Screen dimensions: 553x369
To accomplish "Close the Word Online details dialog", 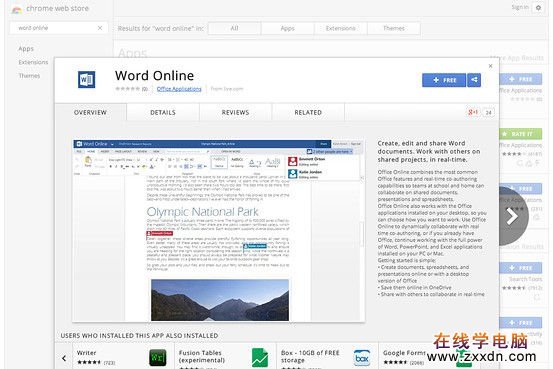I will click(x=490, y=66).
